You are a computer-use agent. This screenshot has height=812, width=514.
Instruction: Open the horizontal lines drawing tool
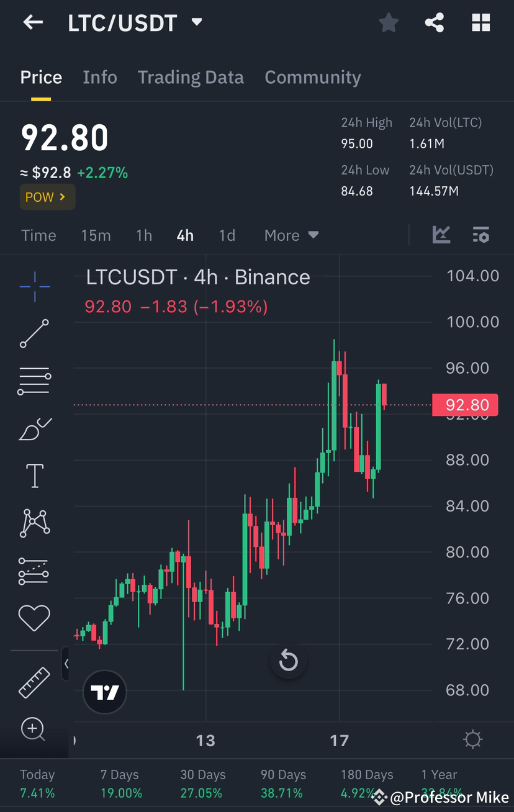(x=34, y=381)
